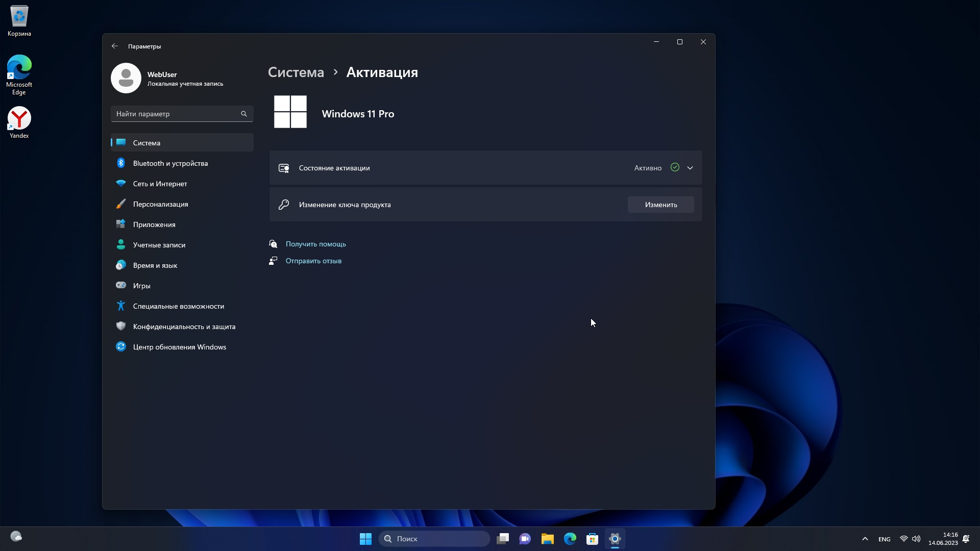
Task: Click the volume icon in system tray
Action: point(916,539)
